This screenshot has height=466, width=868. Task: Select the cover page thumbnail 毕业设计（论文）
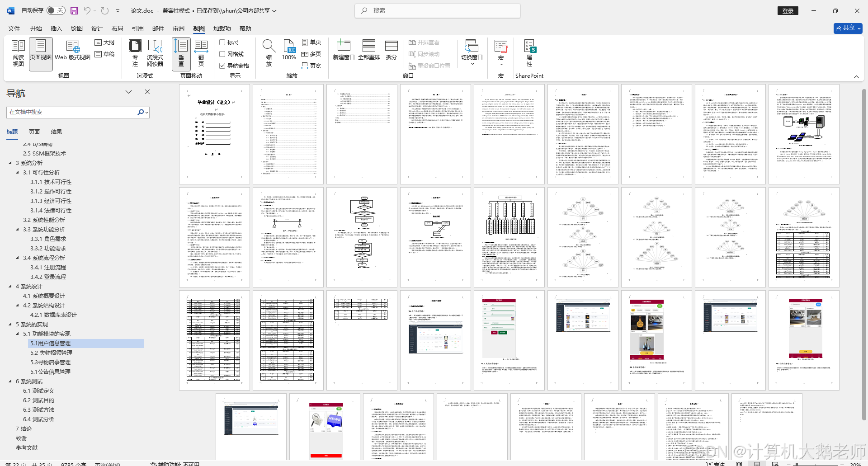(214, 134)
